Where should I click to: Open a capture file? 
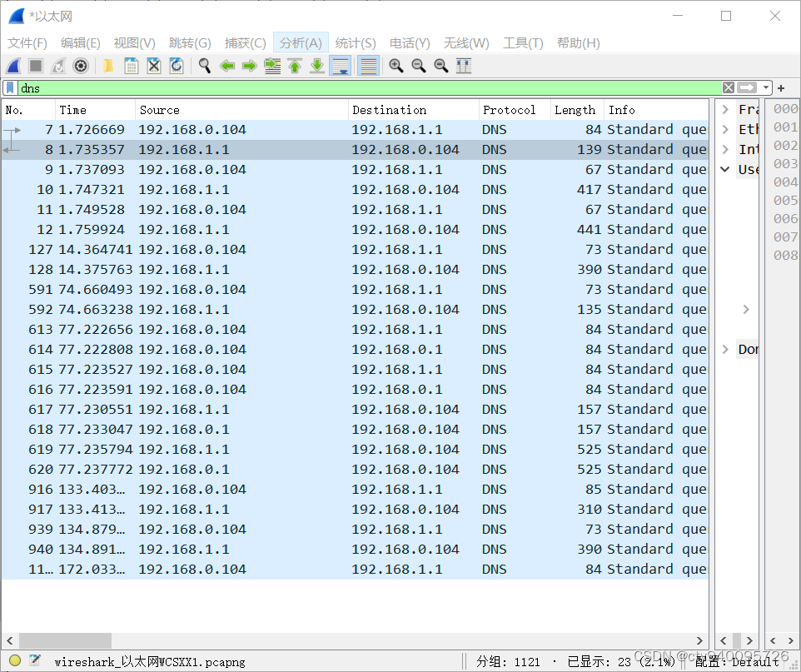click(107, 66)
